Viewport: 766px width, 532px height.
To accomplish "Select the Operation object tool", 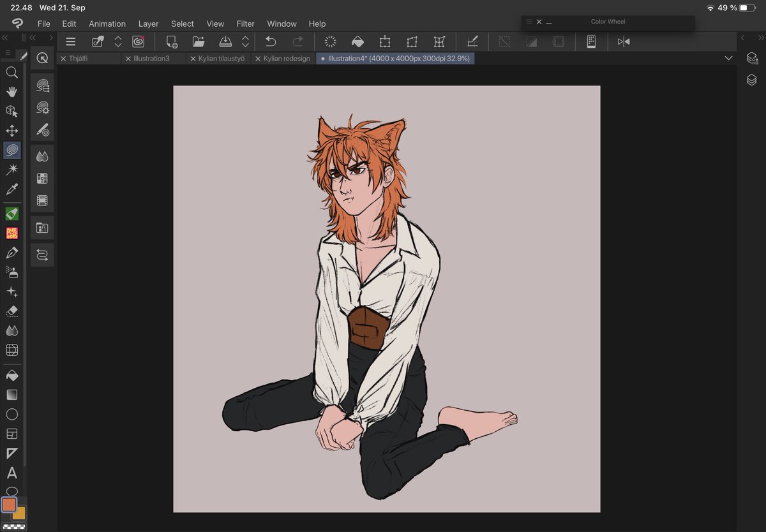I will 11,111.
